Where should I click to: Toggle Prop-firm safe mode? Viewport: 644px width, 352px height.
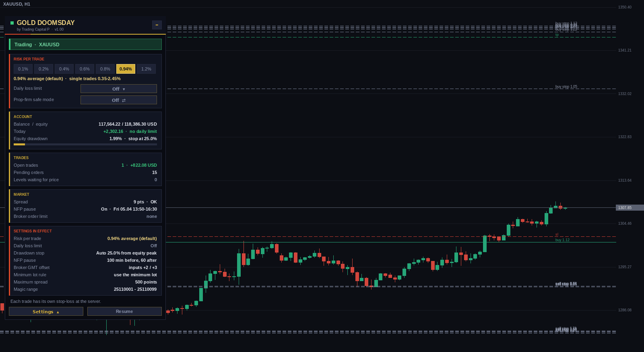[119, 100]
